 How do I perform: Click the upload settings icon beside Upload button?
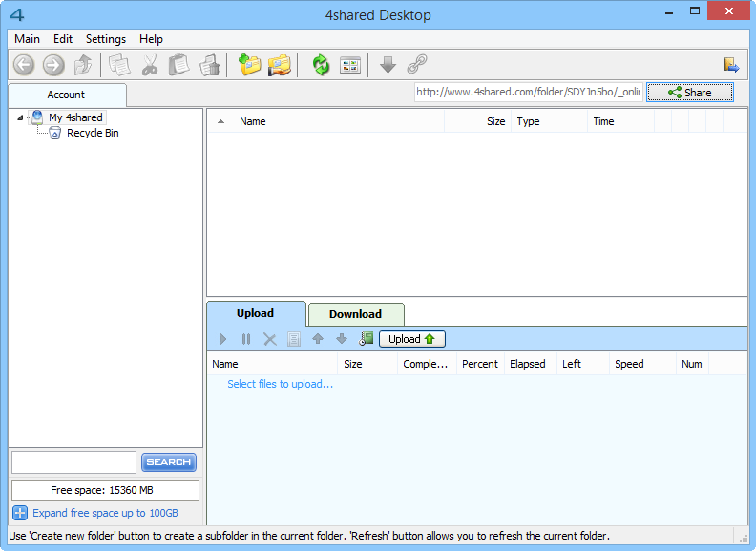coord(366,339)
